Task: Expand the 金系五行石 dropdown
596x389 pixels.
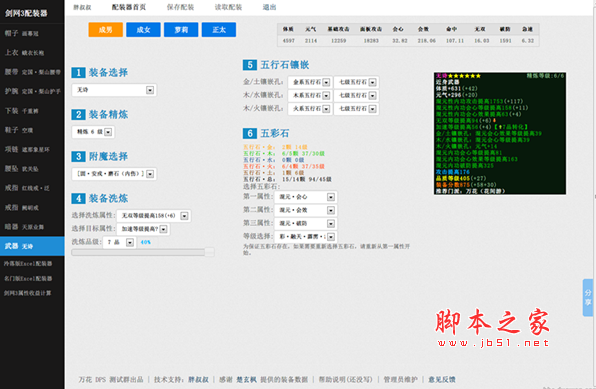Action: (310, 82)
